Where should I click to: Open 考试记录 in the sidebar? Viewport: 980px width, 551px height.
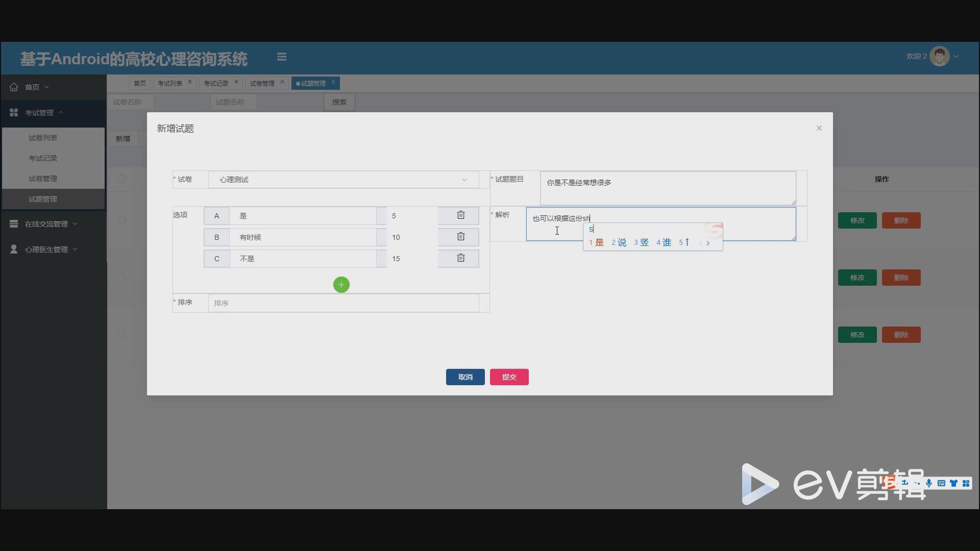tap(43, 158)
